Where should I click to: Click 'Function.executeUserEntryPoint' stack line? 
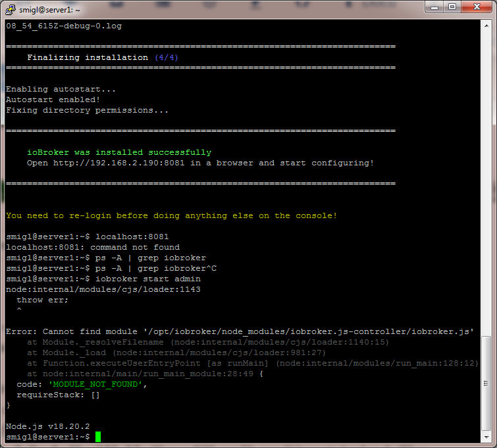click(253, 363)
